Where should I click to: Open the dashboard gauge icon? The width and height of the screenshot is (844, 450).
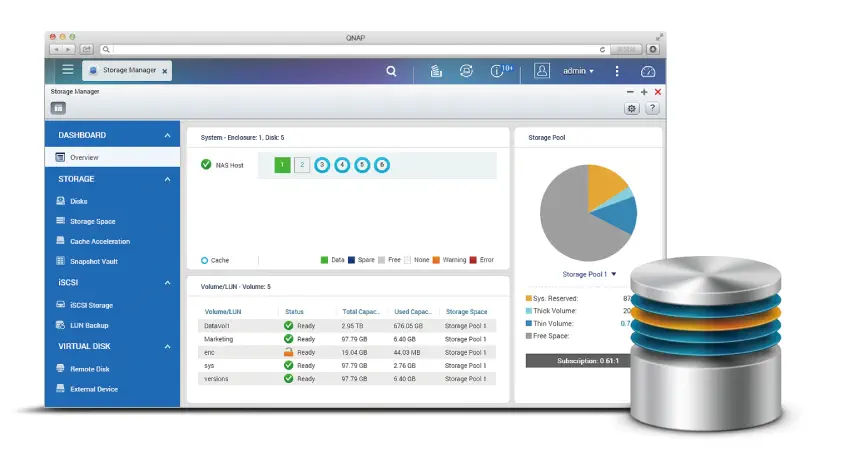tap(648, 71)
